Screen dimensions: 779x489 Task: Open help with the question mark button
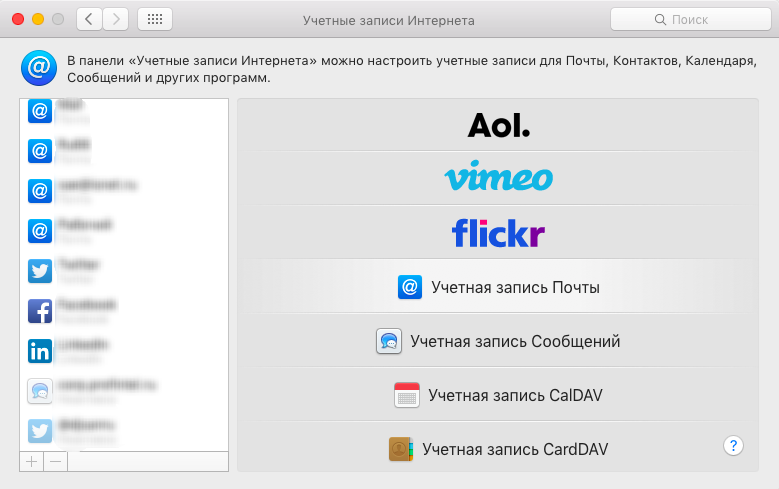(x=733, y=445)
